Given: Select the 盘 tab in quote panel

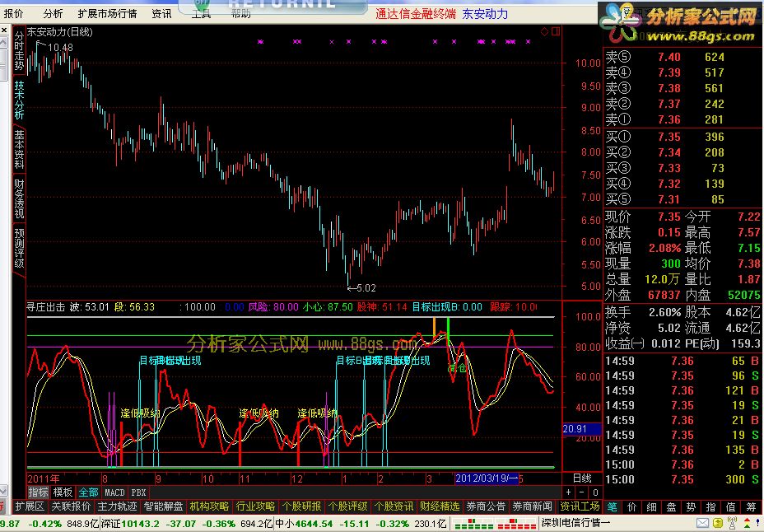Looking at the screenshot, I should [x=672, y=506].
